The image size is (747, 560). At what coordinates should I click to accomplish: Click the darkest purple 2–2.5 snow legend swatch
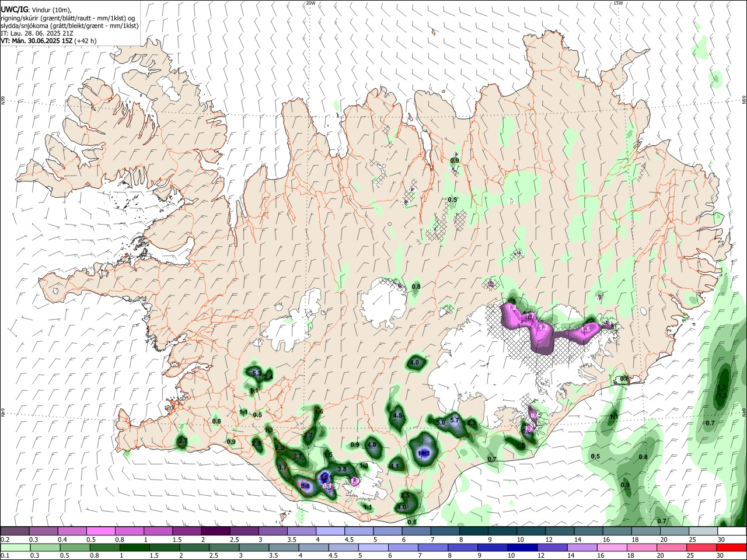pos(215,531)
